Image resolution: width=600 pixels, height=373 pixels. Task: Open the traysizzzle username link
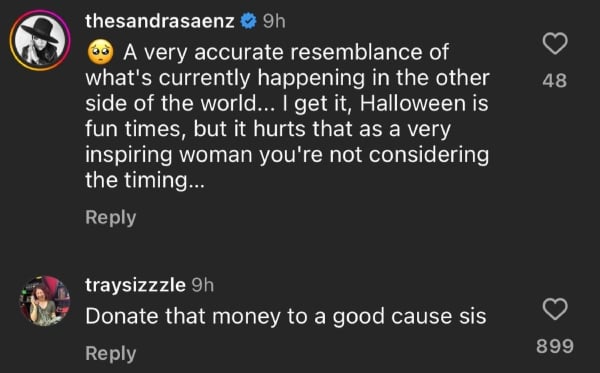[x=135, y=285]
